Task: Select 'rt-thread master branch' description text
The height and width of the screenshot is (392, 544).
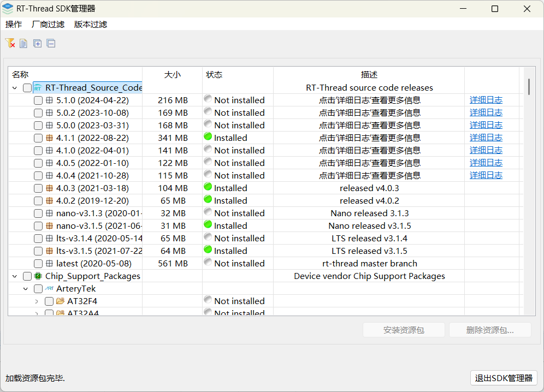Action: tap(369, 264)
